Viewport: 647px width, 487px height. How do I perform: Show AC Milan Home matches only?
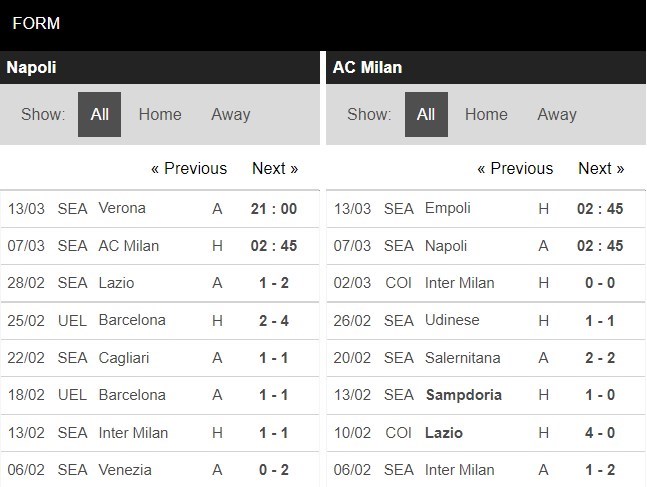tap(486, 114)
